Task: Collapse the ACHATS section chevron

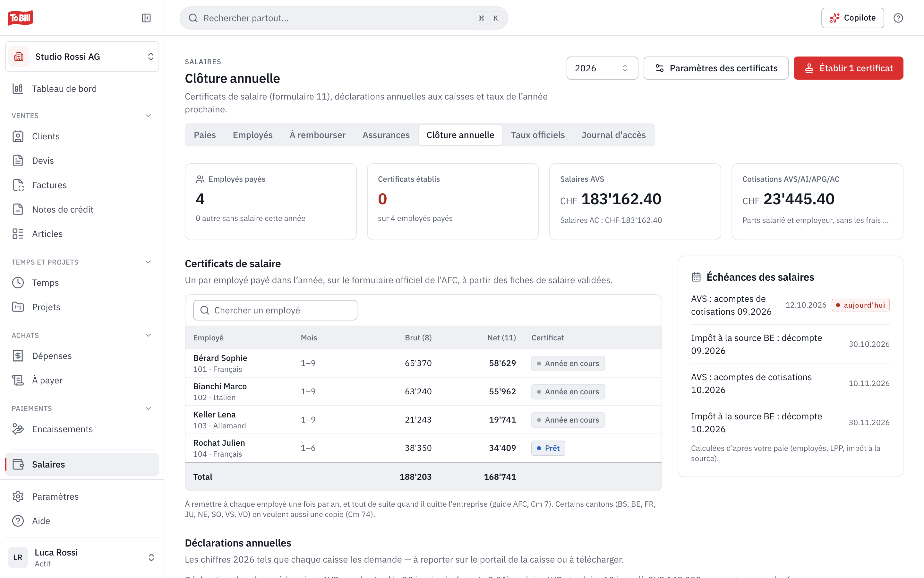Action: coord(149,335)
